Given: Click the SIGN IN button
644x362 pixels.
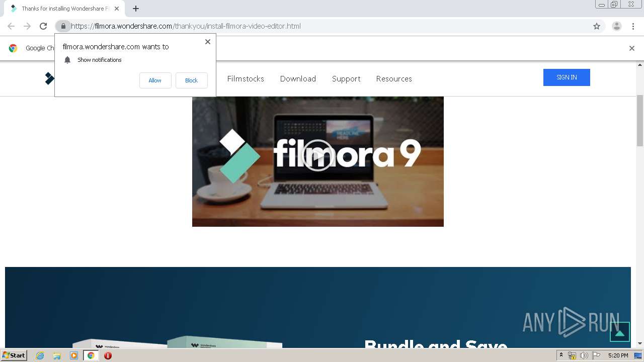Looking at the screenshot, I should click(x=567, y=77).
